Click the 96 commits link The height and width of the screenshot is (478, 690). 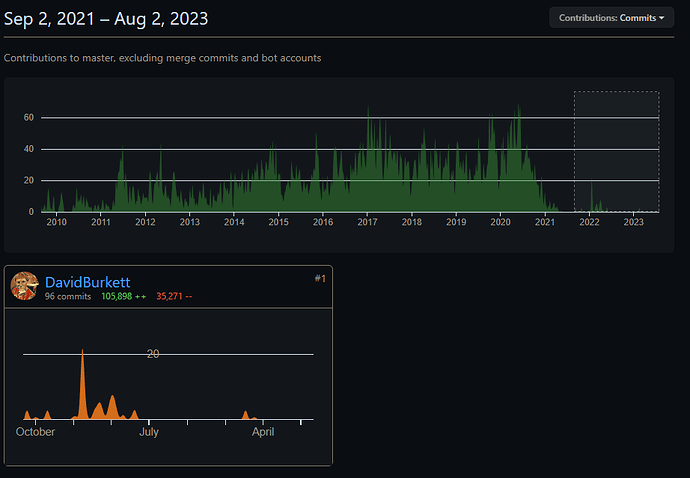[68, 296]
